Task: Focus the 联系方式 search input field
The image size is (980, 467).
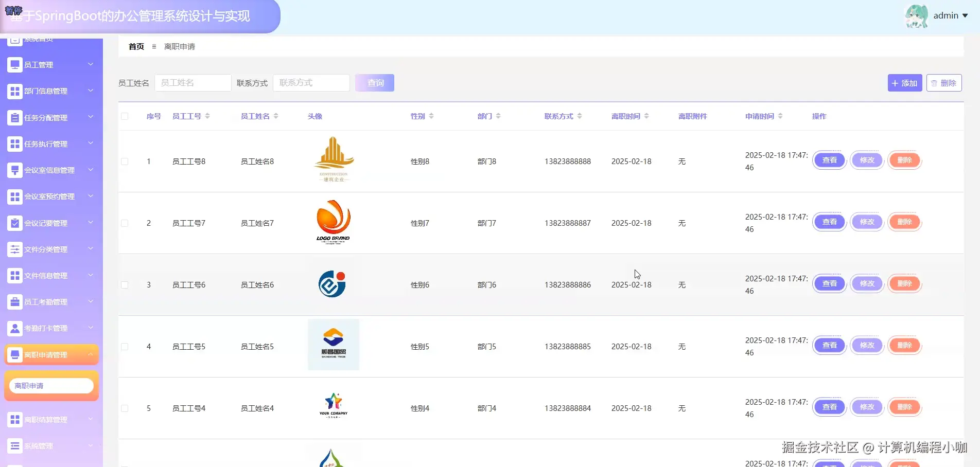Action: [x=311, y=83]
